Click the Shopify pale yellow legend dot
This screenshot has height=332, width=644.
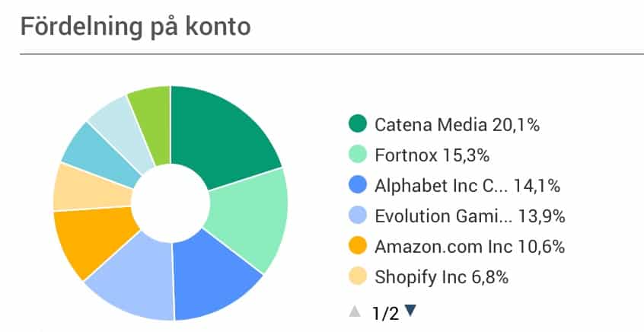coord(357,276)
